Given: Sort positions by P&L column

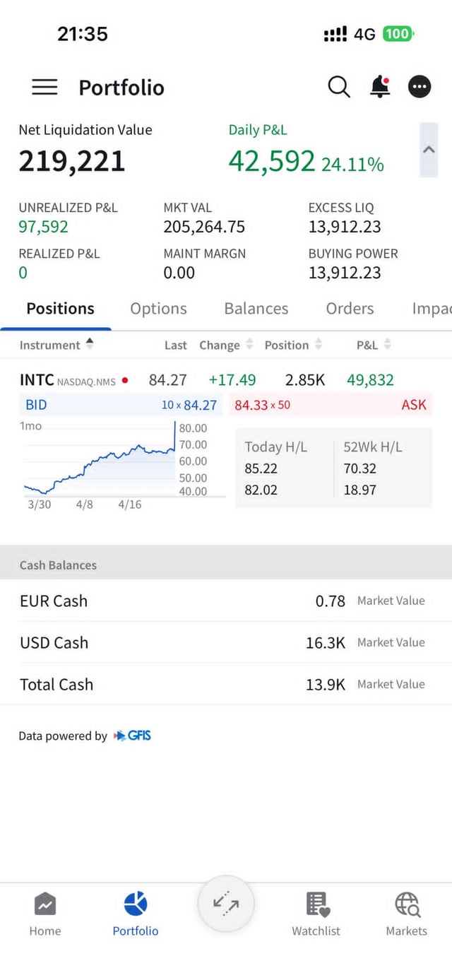Looking at the screenshot, I should (x=374, y=345).
